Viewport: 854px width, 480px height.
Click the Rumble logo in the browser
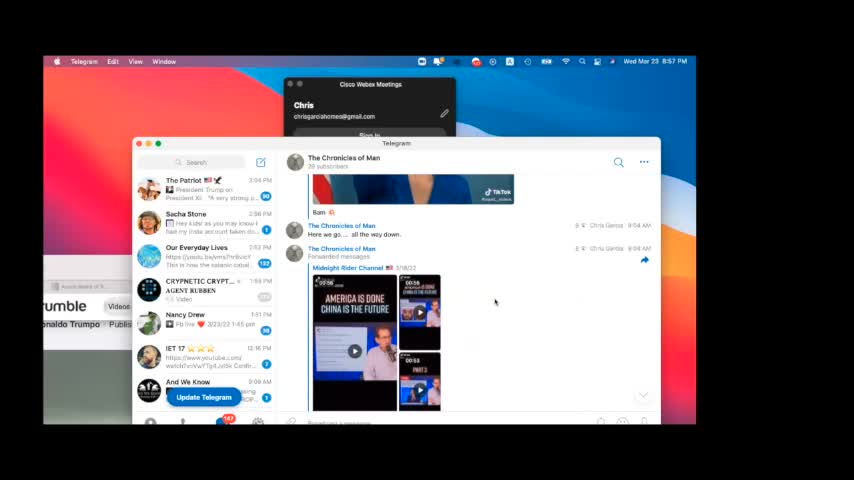(65, 306)
